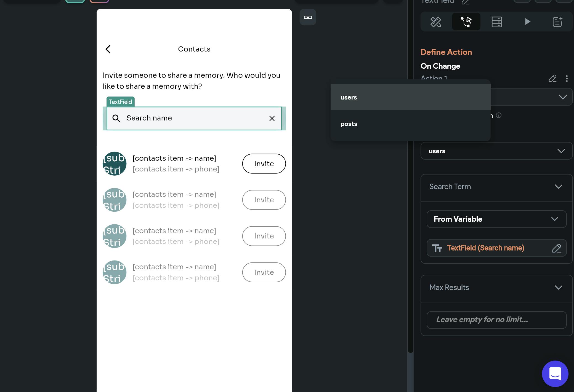Click the play animations tab icon
574x392 pixels.
527,22
